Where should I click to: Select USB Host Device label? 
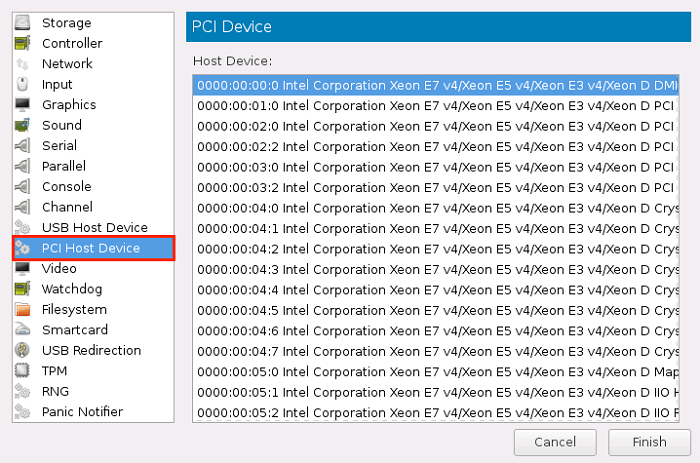coord(95,228)
